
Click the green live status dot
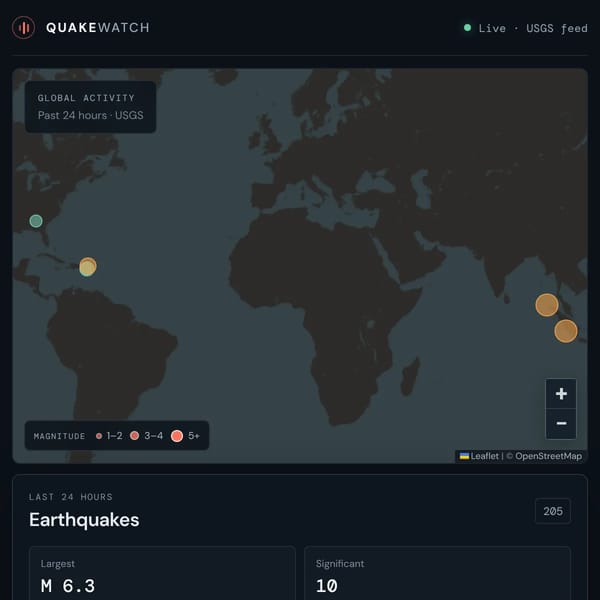(x=467, y=28)
